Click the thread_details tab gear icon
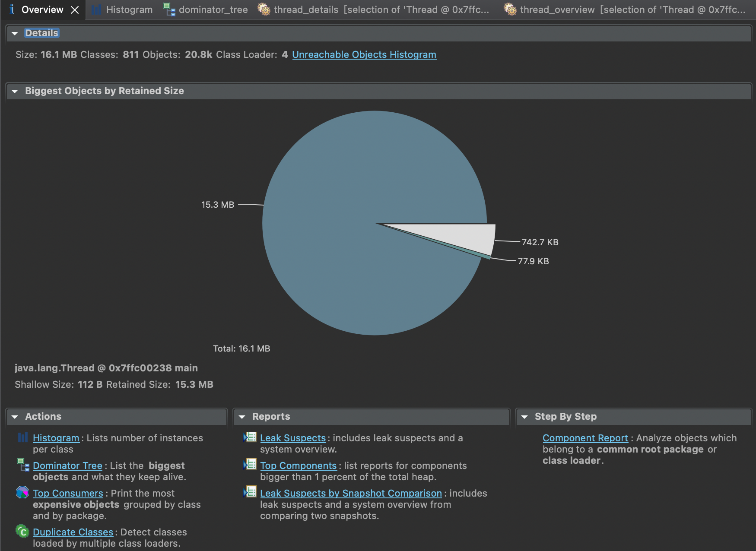 (264, 9)
